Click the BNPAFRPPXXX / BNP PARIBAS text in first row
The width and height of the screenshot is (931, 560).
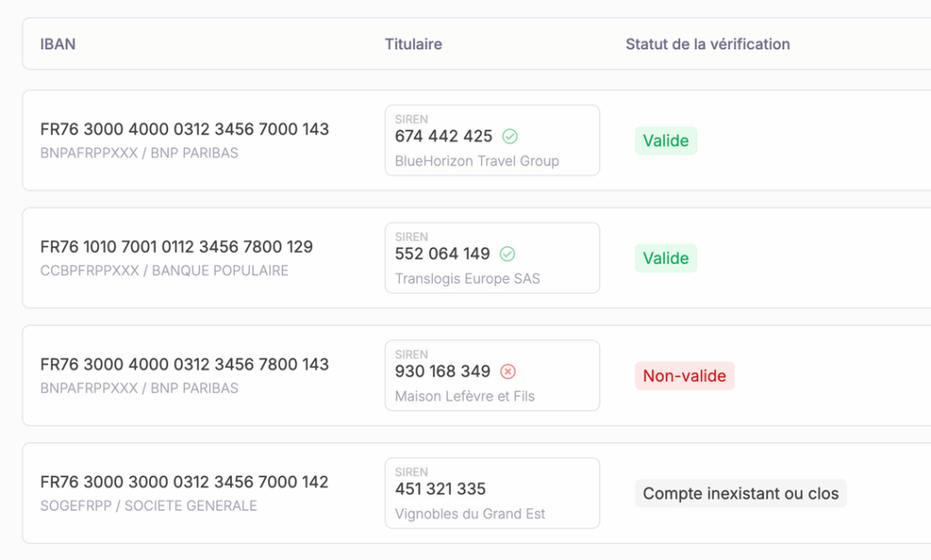(139, 153)
